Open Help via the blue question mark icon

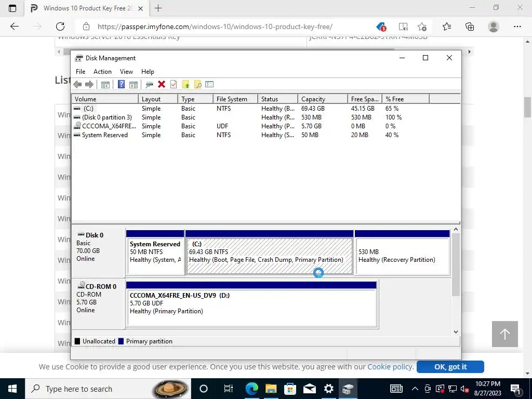click(121, 84)
